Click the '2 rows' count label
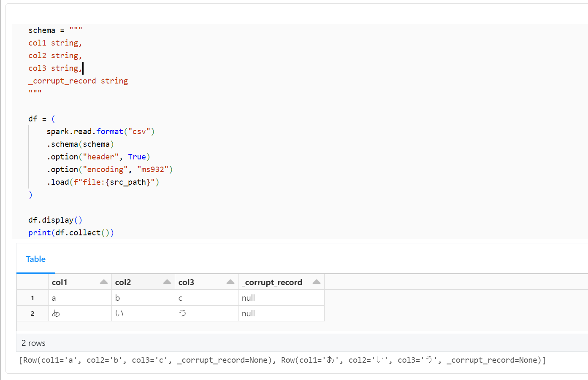Image resolution: width=588 pixels, height=380 pixels. pyautogui.click(x=33, y=343)
